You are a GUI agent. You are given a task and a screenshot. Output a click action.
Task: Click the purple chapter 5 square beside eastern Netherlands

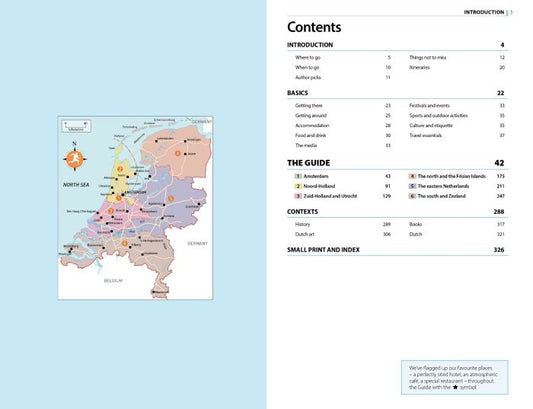tap(412, 186)
